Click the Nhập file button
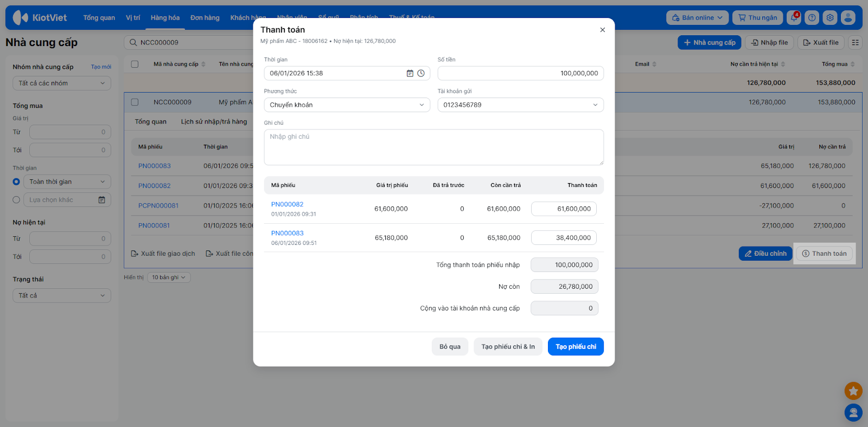 click(769, 42)
